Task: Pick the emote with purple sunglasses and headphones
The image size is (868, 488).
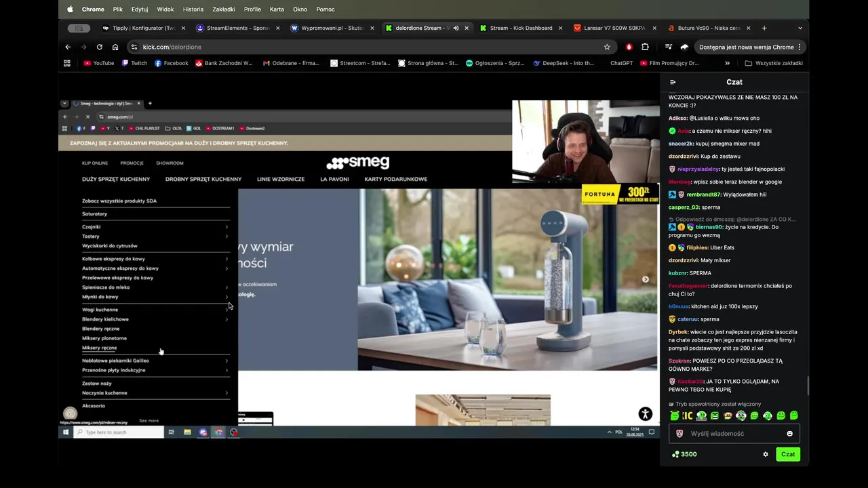Action: coord(741,415)
